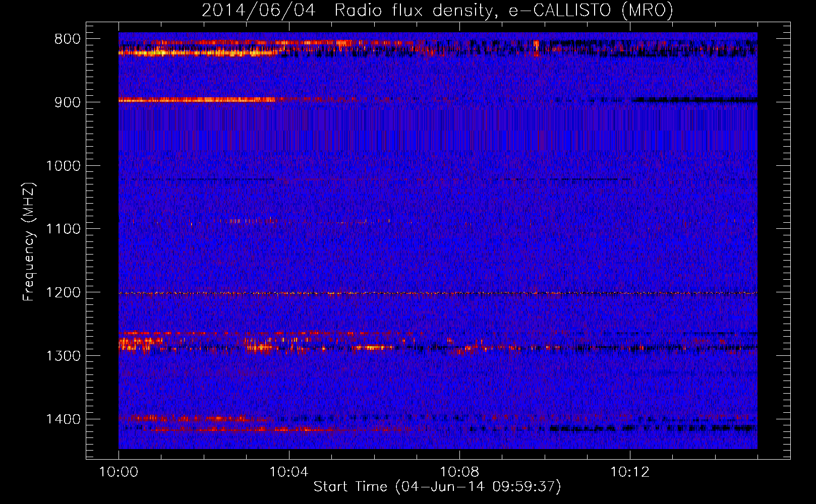This screenshot has height=504, width=816.
Task: Select the 1000 frequency axis label
Action: (x=64, y=166)
